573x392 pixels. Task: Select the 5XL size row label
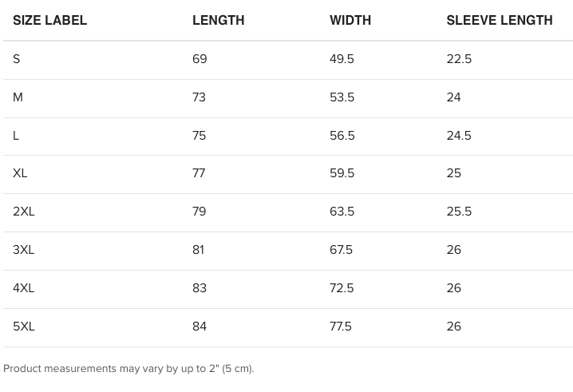coord(24,327)
